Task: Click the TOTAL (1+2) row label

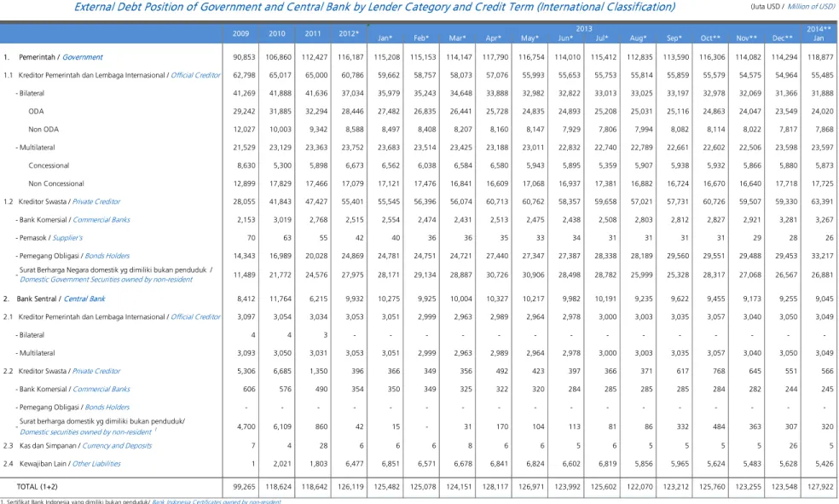Action: pos(37,486)
